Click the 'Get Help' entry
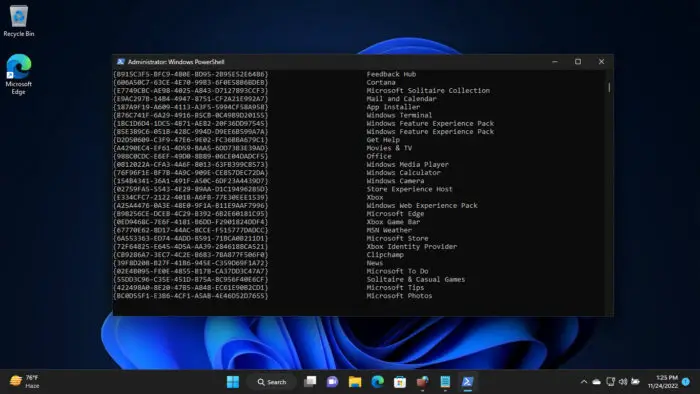The width and height of the screenshot is (700, 394). [383, 140]
